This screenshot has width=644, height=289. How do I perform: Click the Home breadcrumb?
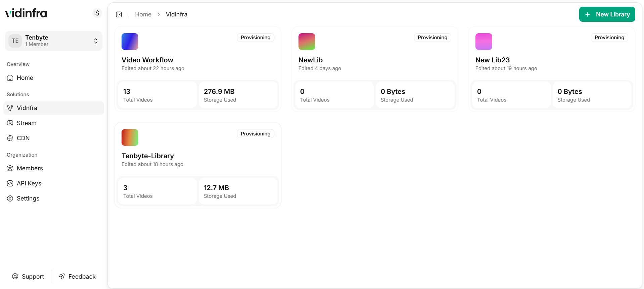(143, 14)
